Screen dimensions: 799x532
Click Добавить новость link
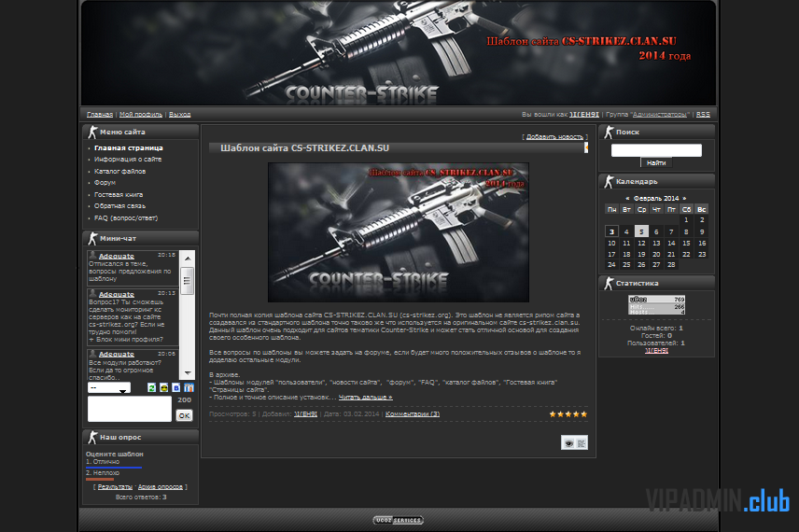[554, 136]
